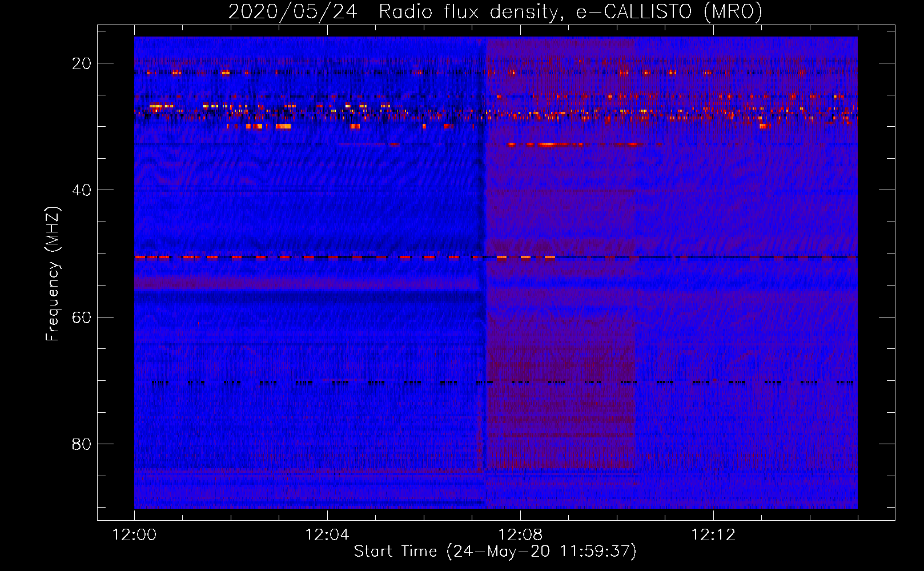Click the plot title "Radio flux density, e-CALLISTO (MRO)"
The height and width of the screenshot is (571, 924).
571,11
